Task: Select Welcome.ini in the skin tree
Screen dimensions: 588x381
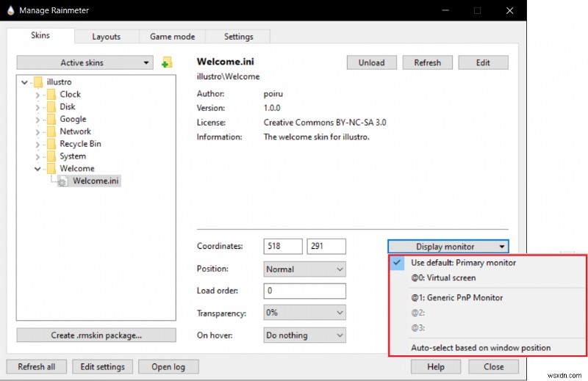Action: click(96, 181)
